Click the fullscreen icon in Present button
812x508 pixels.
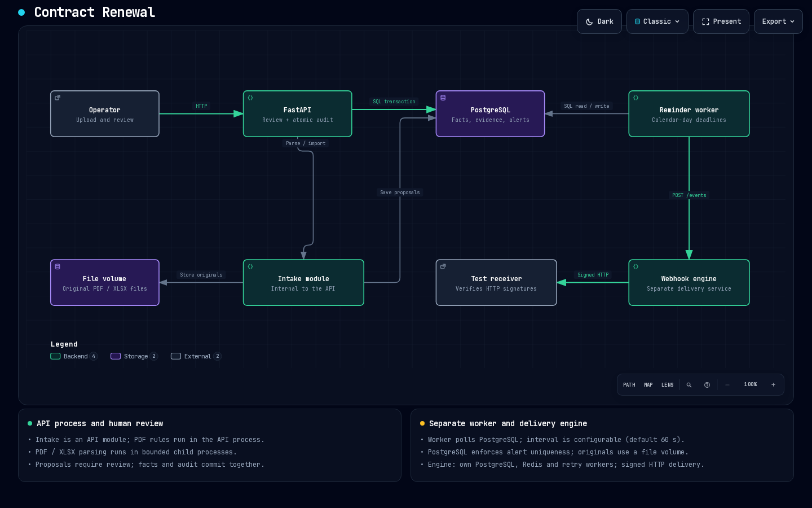(705, 21)
